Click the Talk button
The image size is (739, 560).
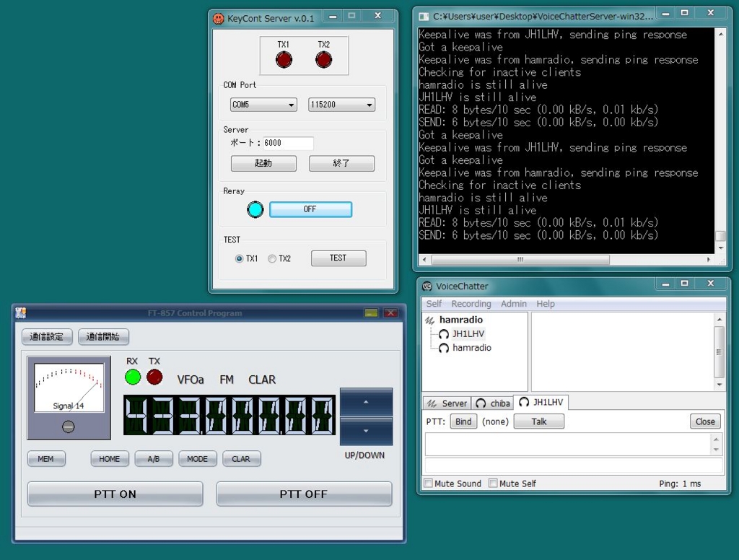point(538,422)
